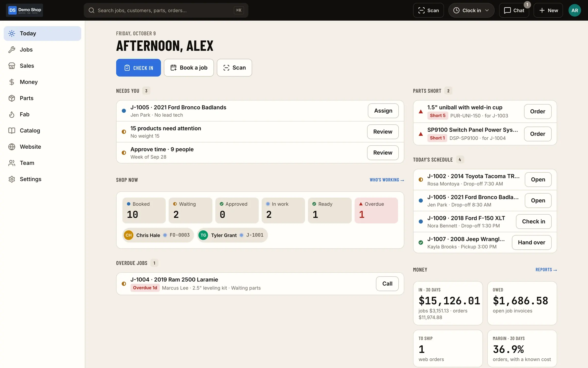Go to Catalog in sidebar
Viewport: 588px width, 368px height.
pyautogui.click(x=42, y=131)
